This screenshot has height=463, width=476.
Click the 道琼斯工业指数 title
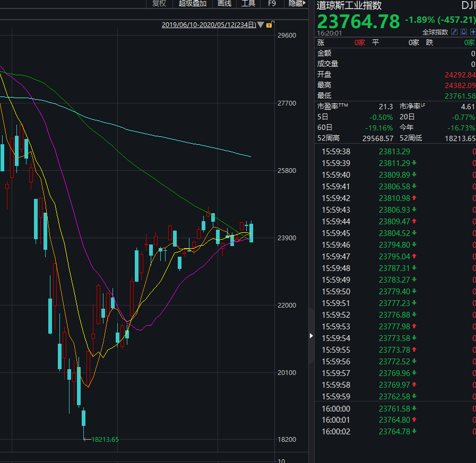point(349,6)
